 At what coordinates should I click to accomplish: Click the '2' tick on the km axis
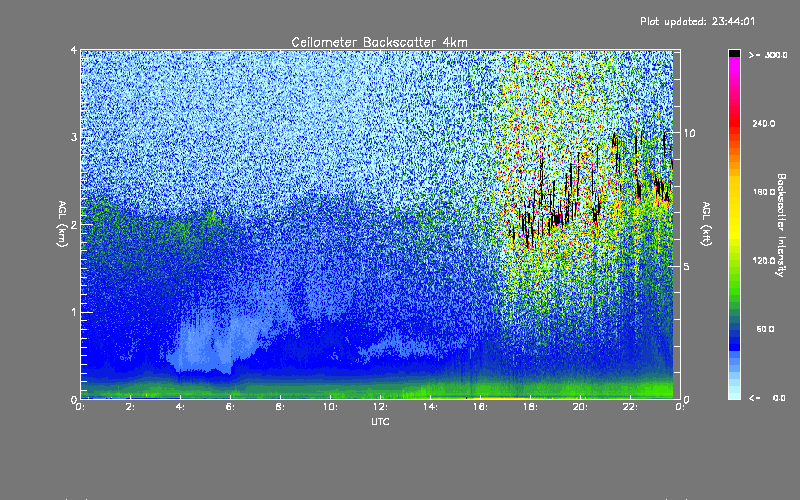(74, 224)
